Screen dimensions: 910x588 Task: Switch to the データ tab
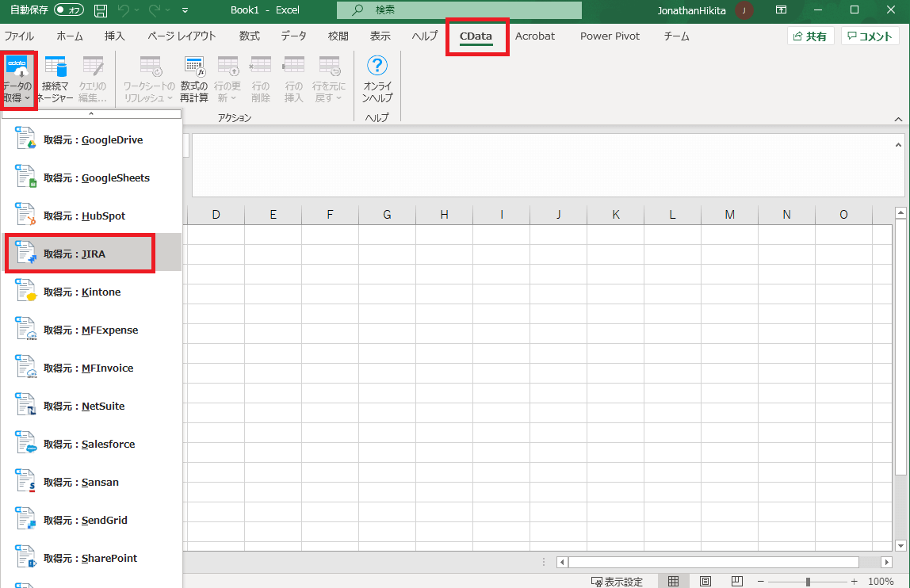click(293, 36)
